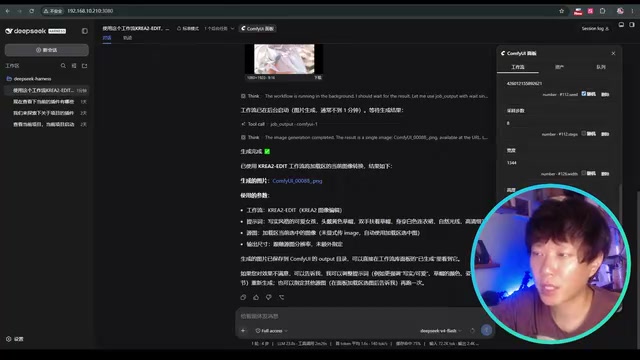Viewport: 640px width, 360px height.
Task: Toggle the ComfyUI panel header button
Action: (258, 29)
